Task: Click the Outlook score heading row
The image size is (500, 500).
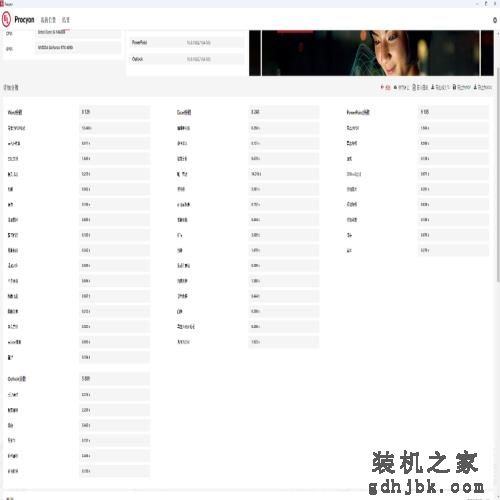Action: (x=79, y=379)
